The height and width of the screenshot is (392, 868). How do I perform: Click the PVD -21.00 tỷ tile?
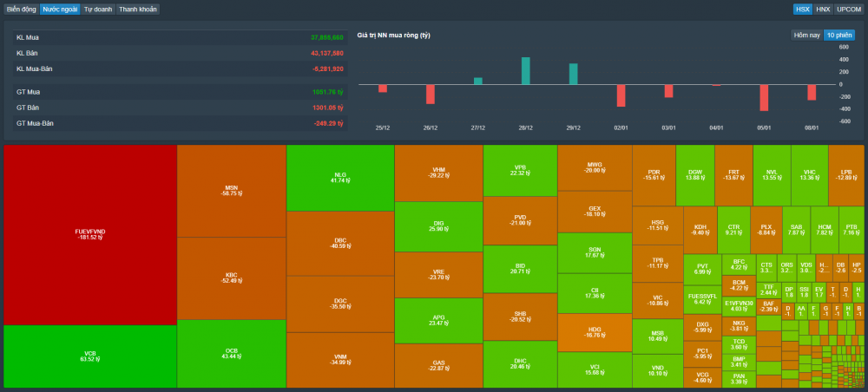(x=520, y=220)
